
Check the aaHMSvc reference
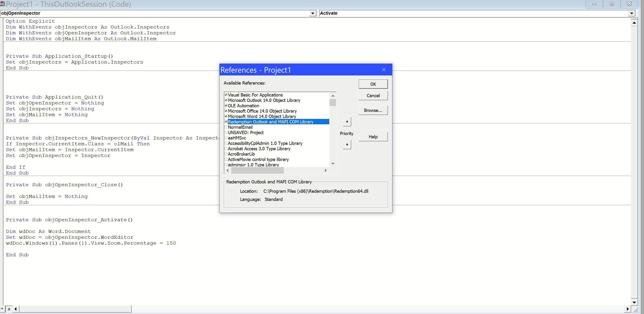226,138
